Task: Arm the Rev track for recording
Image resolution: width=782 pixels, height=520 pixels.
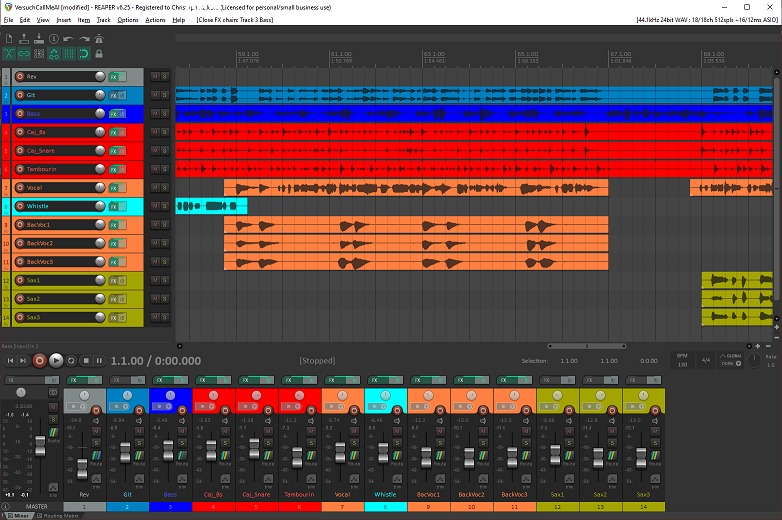Action: pos(20,76)
